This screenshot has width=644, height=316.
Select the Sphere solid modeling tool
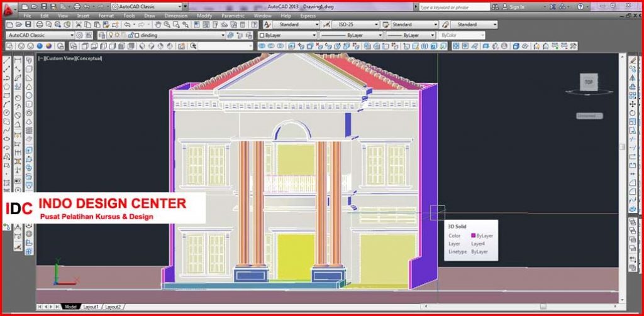coord(29,95)
